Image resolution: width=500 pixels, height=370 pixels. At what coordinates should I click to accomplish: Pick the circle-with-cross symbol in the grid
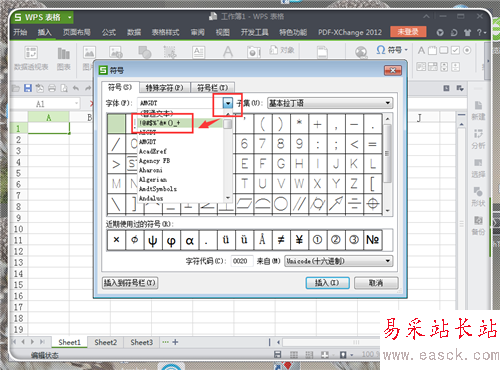pyautogui.click(x=373, y=204)
